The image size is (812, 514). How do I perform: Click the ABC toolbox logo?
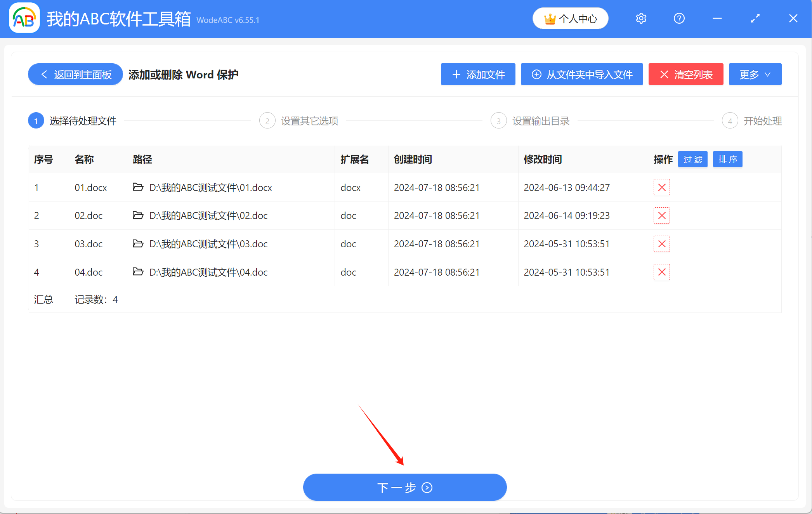pos(24,17)
